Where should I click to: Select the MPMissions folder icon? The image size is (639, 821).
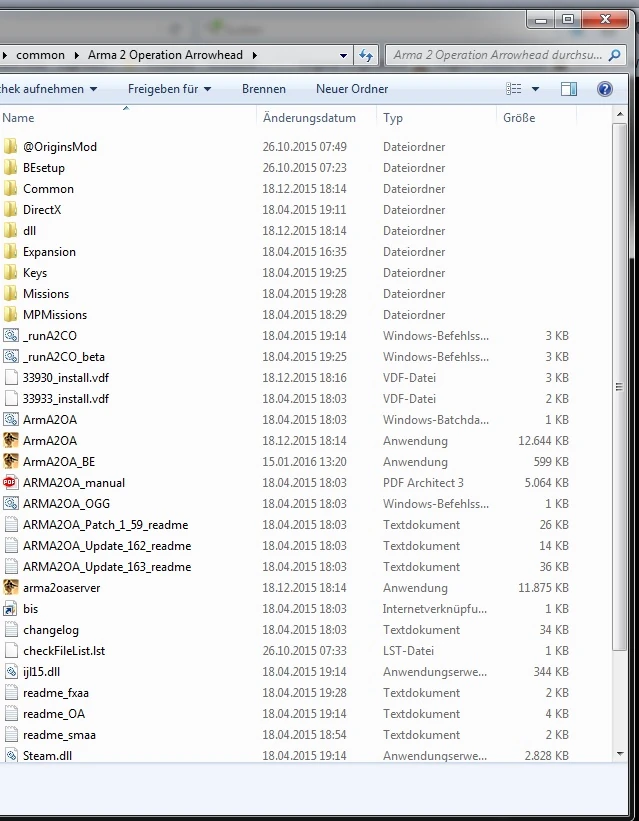click(10, 314)
